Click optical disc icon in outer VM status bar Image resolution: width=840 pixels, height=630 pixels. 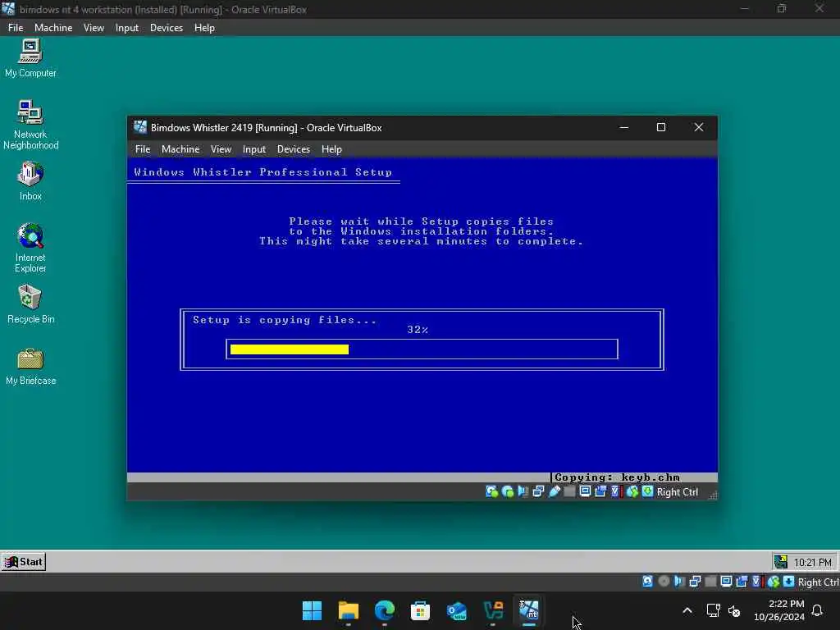(x=663, y=582)
